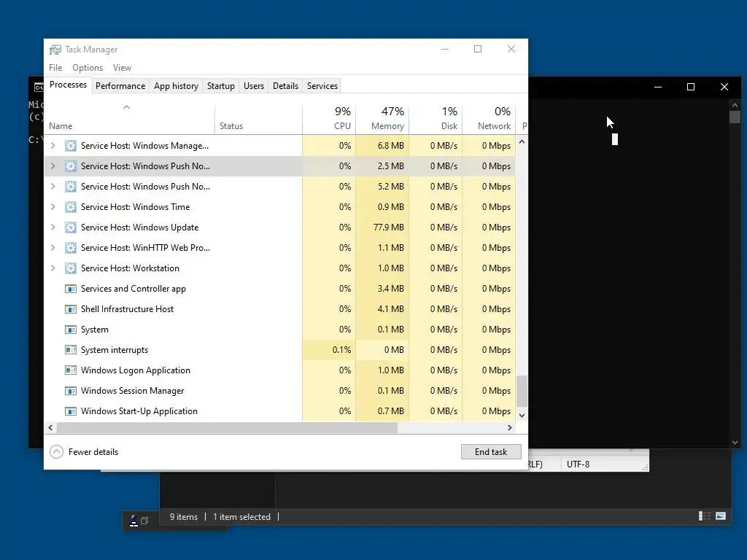This screenshot has width=747, height=560.
Task: Sort by the Status column header
Action: point(258,119)
